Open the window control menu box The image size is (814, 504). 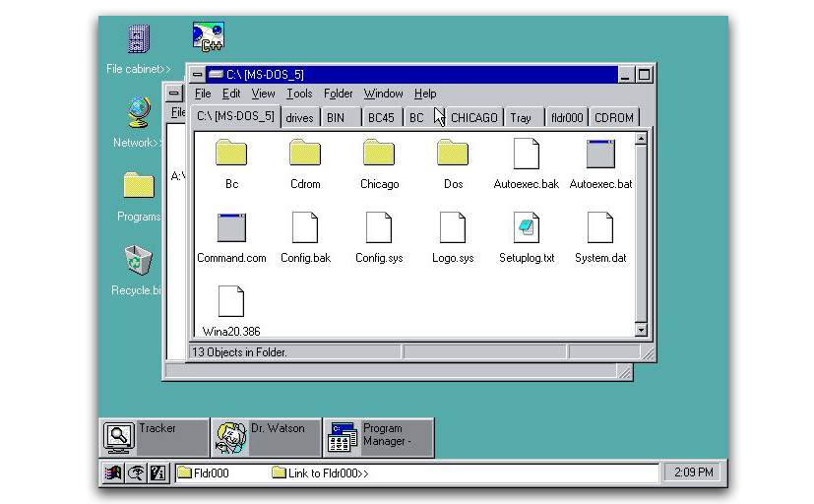(197, 75)
